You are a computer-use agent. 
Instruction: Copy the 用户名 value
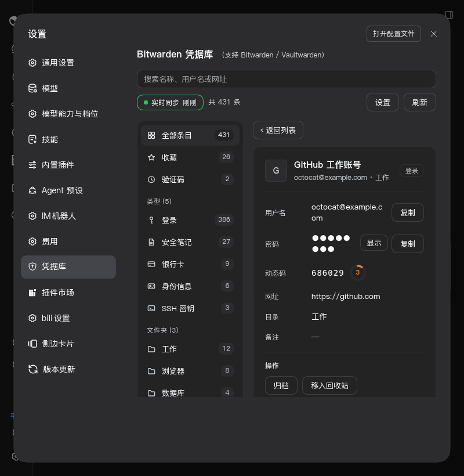coord(408,212)
